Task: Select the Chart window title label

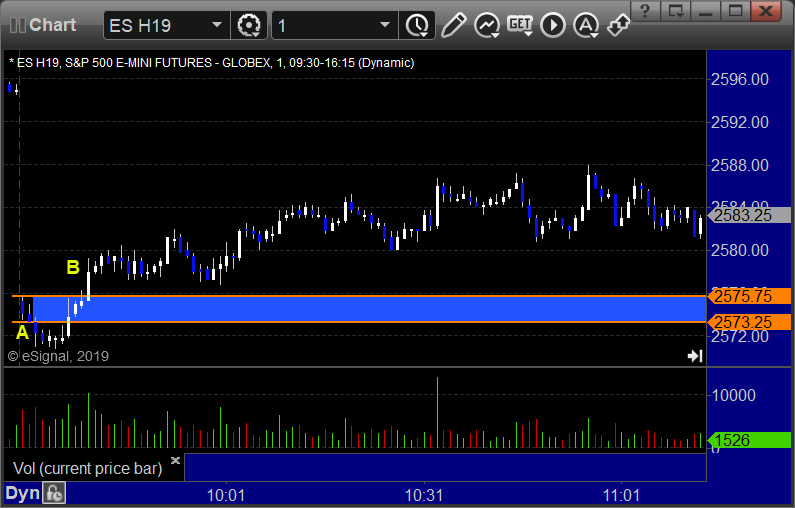Action: [x=52, y=25]
